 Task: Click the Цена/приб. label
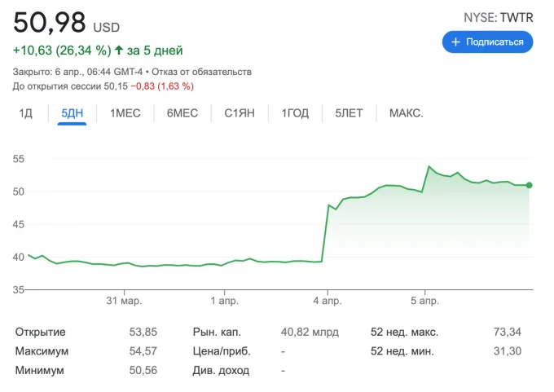222,351
